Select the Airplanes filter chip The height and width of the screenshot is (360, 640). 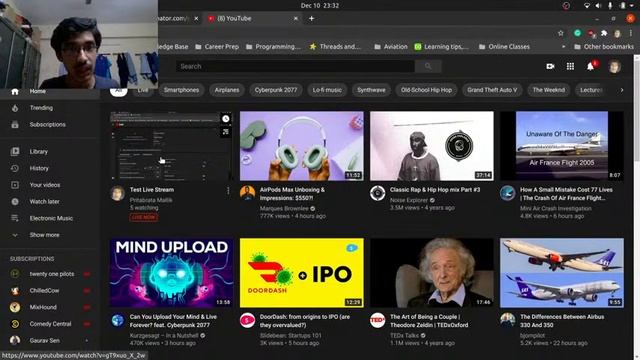coord(227,90)
